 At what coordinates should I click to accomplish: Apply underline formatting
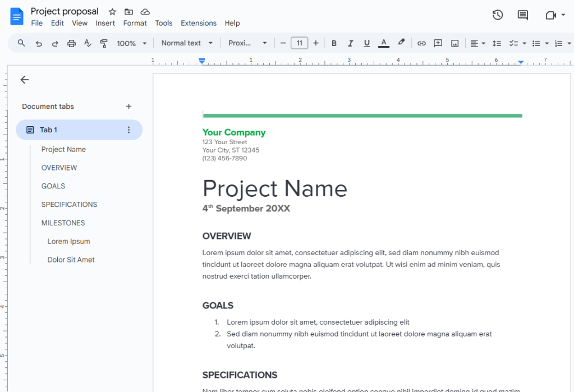tap(366, 43)
